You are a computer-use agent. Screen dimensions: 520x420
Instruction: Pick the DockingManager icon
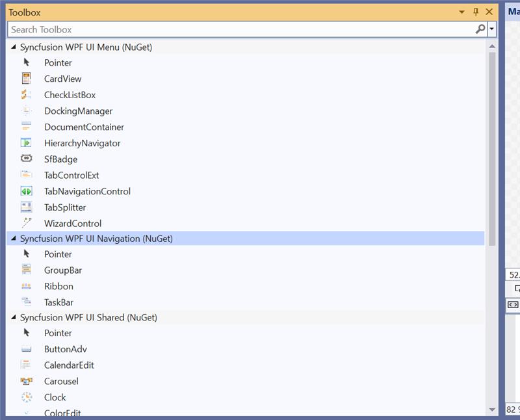27,111
